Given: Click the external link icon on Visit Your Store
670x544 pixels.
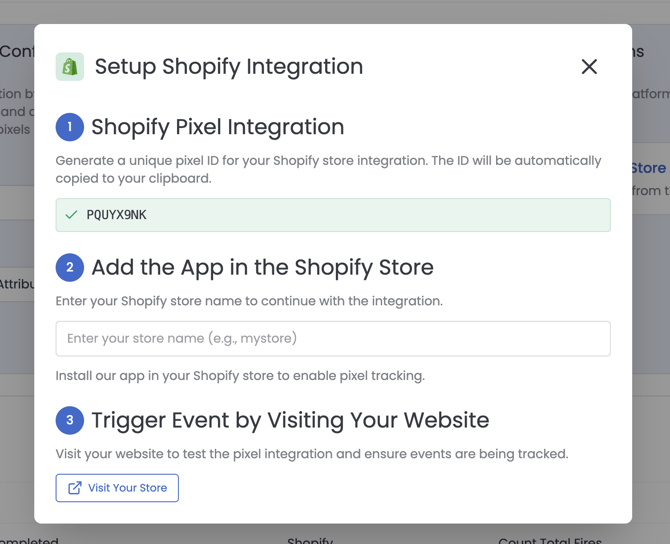Looking at the screenshot, I should tap(75, 488).
